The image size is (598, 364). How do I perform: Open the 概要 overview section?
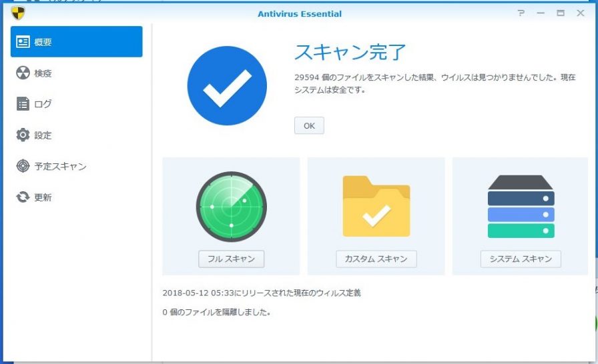tap(76, 41)
